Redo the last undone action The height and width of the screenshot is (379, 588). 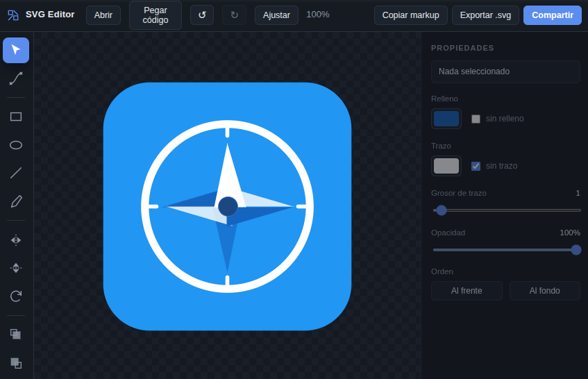click(x=234, y=15)
